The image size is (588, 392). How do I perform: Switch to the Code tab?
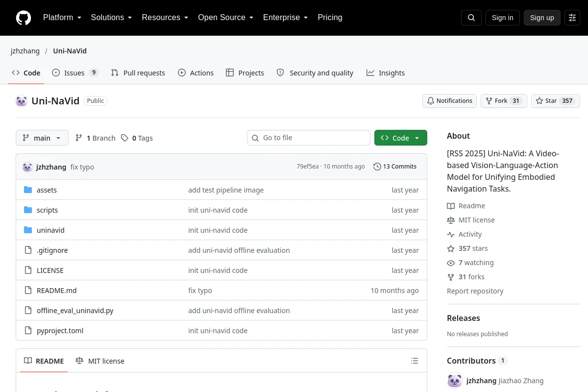[26, 73]
